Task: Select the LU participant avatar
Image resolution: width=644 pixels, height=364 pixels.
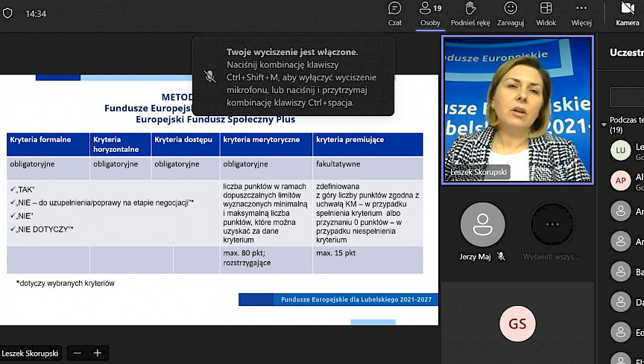Action: tap(621, 150)
